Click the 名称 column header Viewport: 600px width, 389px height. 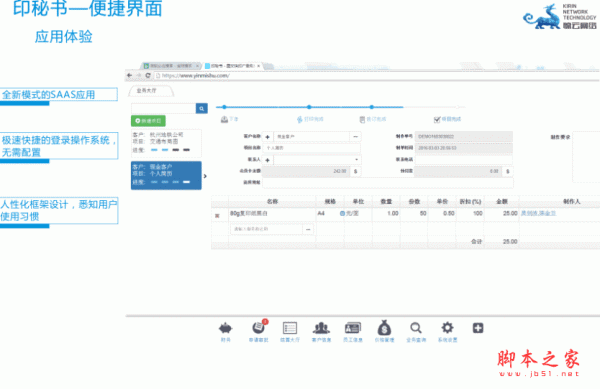click(x=272, y=202)
